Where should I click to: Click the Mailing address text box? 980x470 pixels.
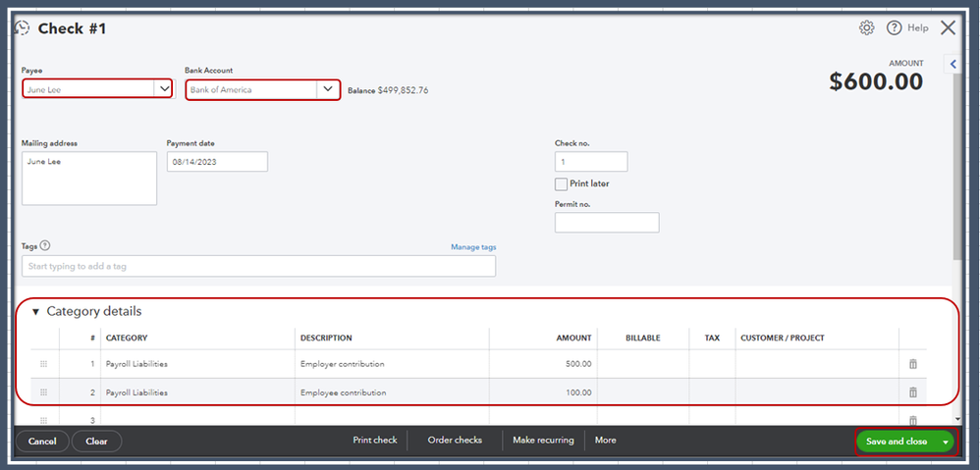pos(89,178)
